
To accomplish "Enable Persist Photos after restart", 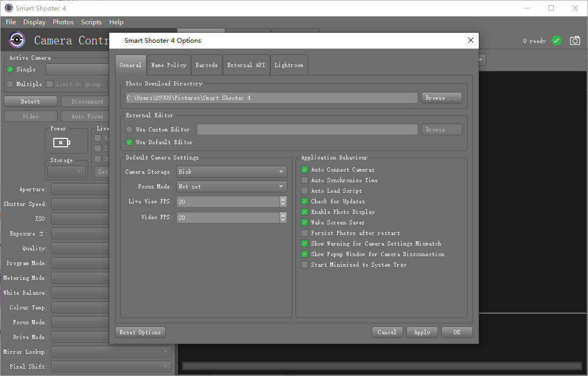I will [x=305, y=233].
